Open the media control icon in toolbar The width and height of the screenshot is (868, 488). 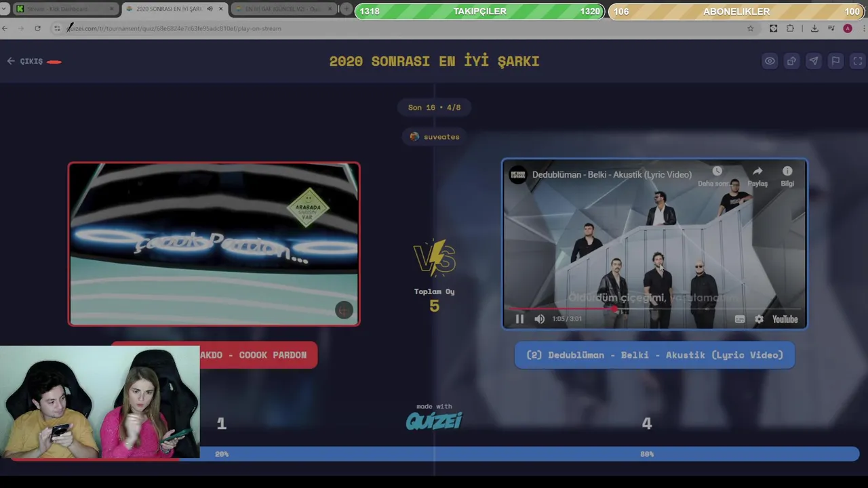point(832,28)
